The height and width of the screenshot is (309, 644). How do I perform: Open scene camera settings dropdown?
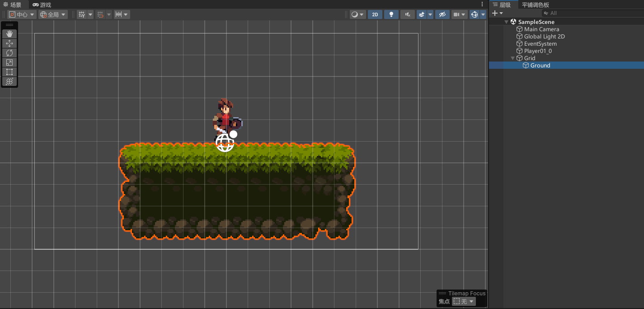[460, 14]
